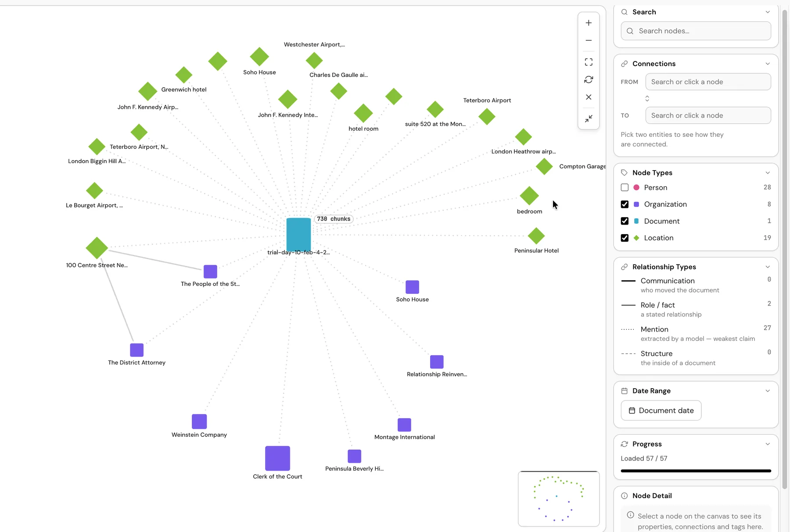Screen dimensions: 790x532
Task: Click the TO node search field
Action: pos(708,115)
